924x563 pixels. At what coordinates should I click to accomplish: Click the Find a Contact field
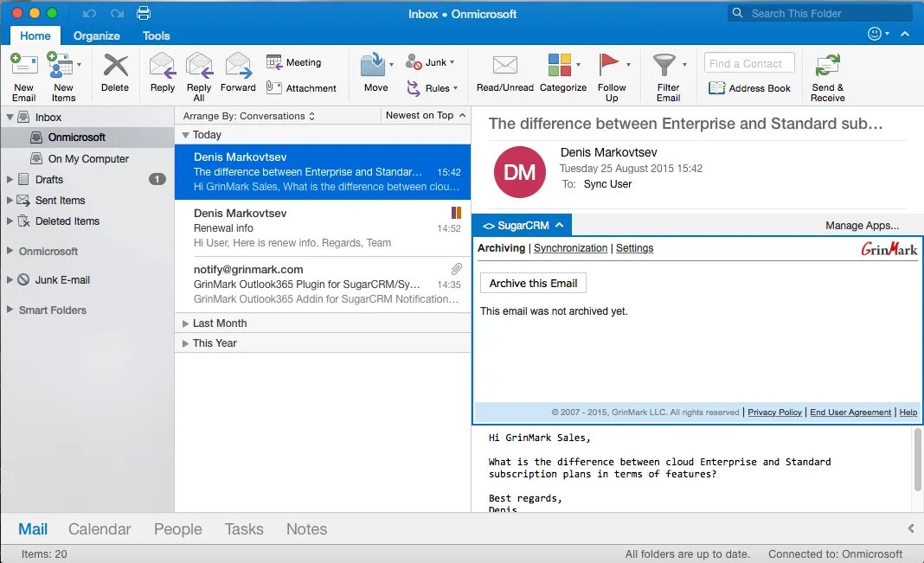coord(749,63)
